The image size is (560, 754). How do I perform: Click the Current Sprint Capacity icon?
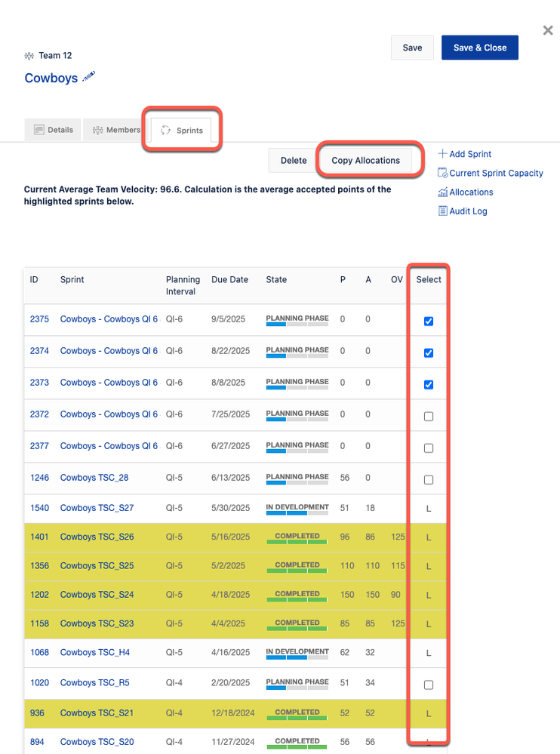443,173
